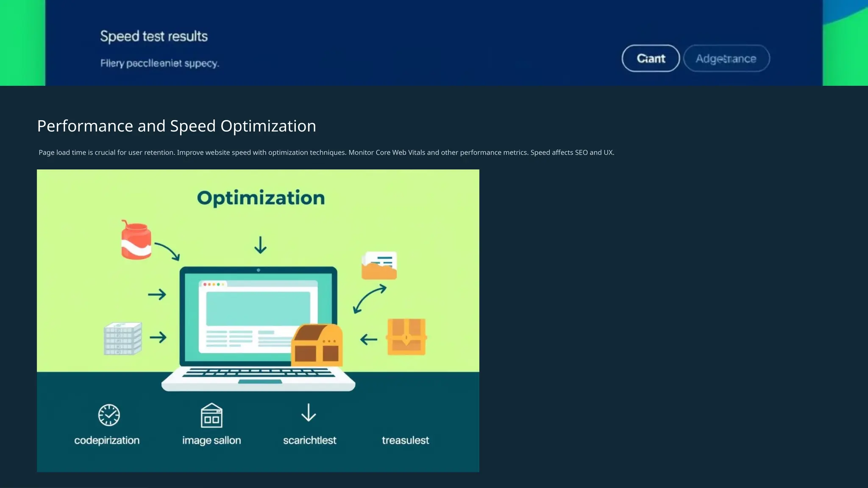Viewport: 868px width, 488px height.
Task: Click the Adgetrance button
Action: [726, 58]
